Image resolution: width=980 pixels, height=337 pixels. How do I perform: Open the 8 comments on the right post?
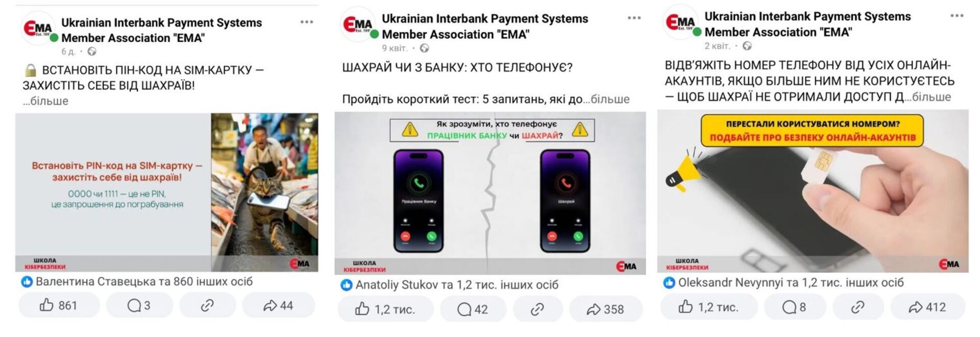click(795, 307)
